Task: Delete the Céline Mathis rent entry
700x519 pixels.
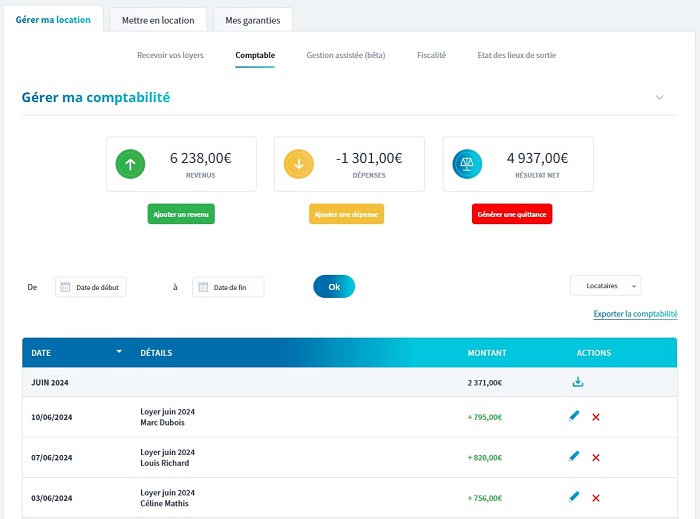Action: point(596,497)
